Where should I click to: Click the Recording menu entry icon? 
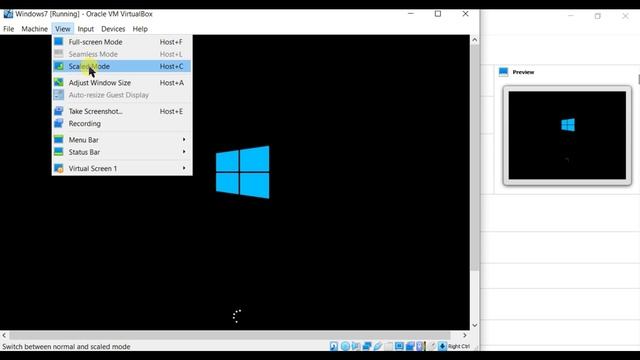click(59, 123)
